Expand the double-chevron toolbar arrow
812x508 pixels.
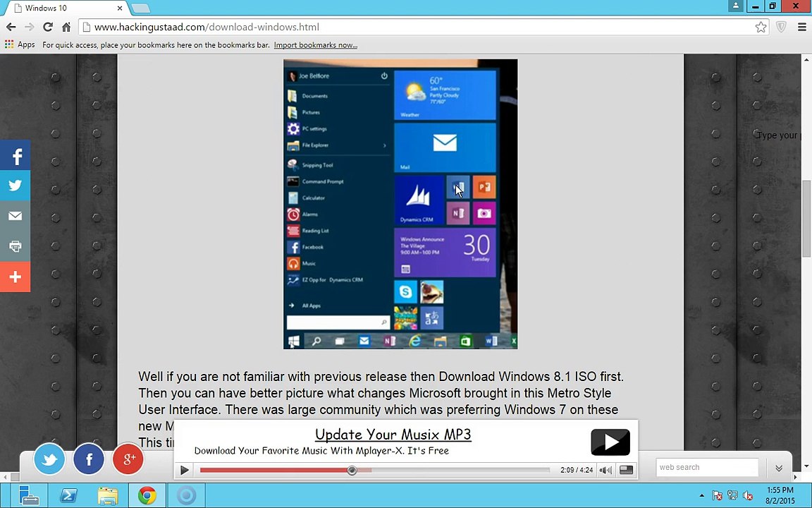[779, 468]
